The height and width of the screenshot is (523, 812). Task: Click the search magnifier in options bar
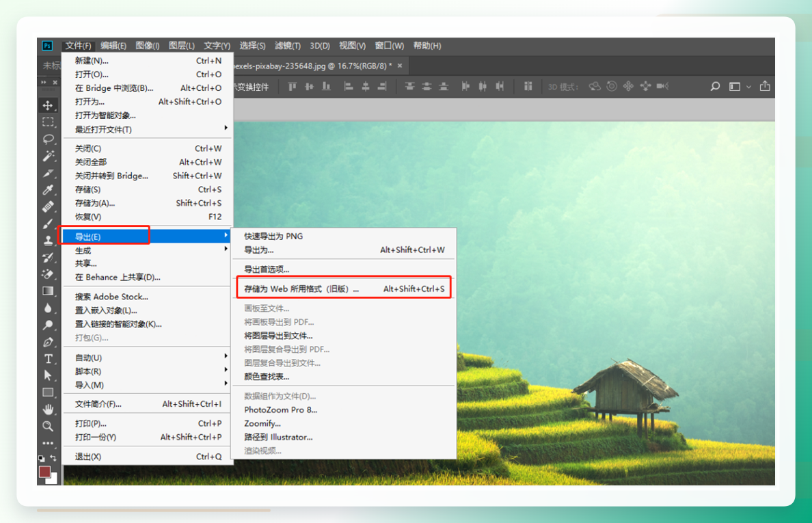pos(715,86)
